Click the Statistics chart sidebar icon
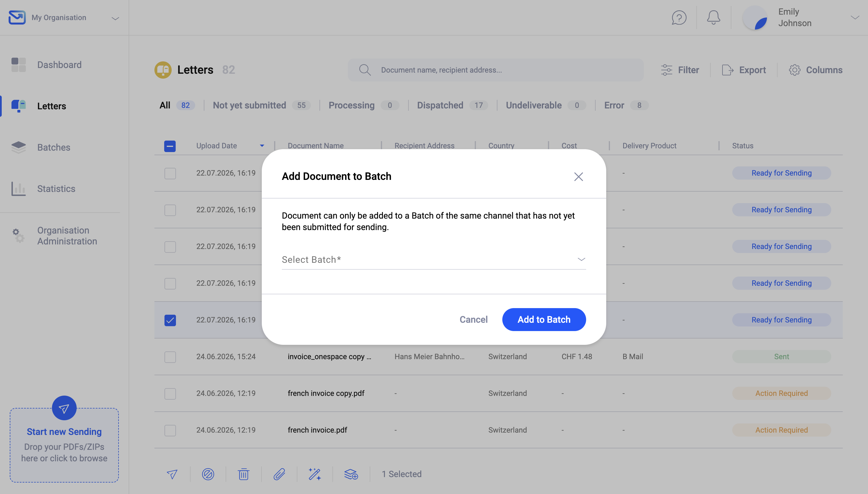This screenshot has height=494, width=868. [19, 189]
